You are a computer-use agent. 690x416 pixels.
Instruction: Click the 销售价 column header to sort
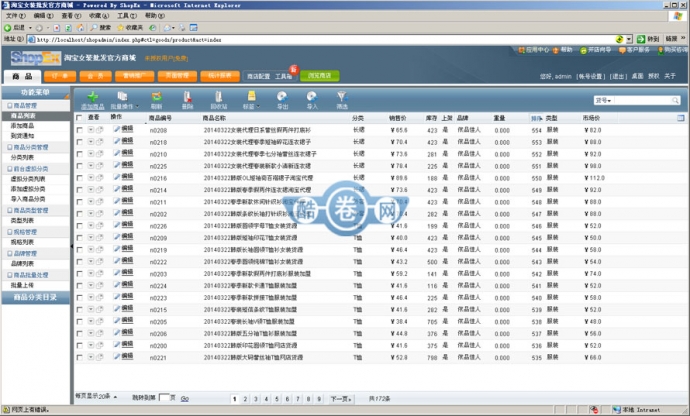tap(397, 117)
